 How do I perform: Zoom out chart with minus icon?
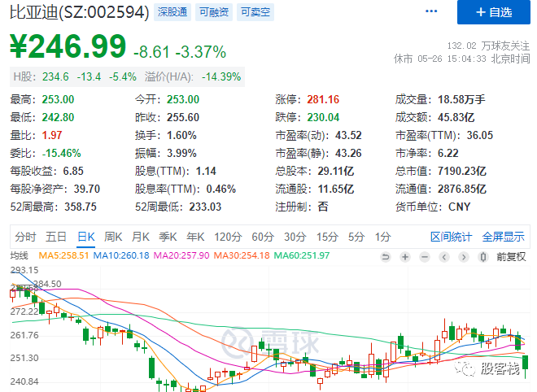(425, 256)
